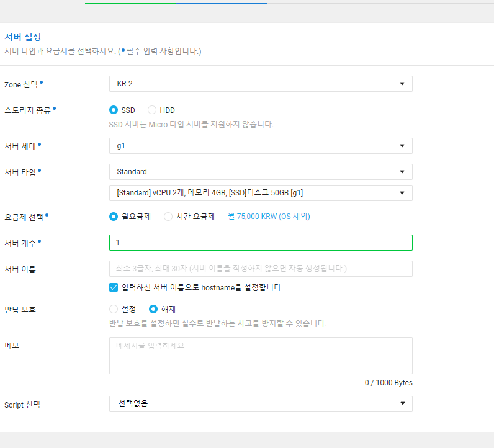The image size is (494, 448).
Task: Select 해제 for 반납 보호
Action: [153, 309]
